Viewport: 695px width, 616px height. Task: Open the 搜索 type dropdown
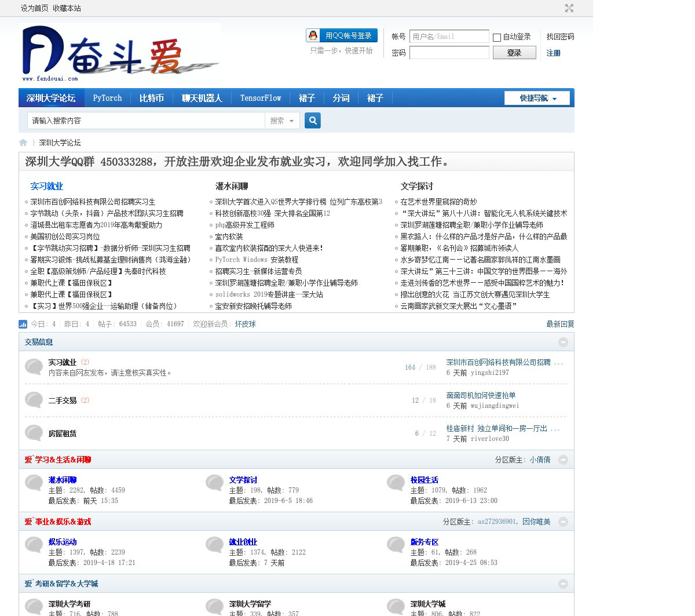(x=281, y=121)
